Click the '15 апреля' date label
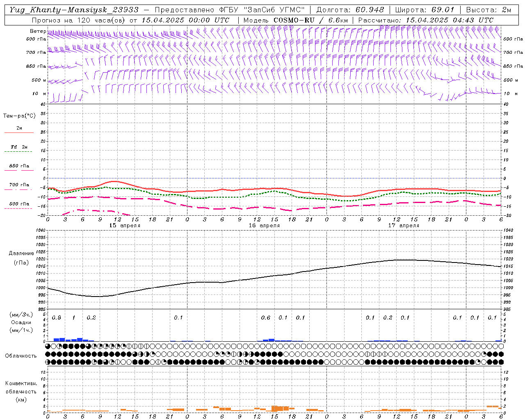The image size is (525, 420). (x=125, y=226)
